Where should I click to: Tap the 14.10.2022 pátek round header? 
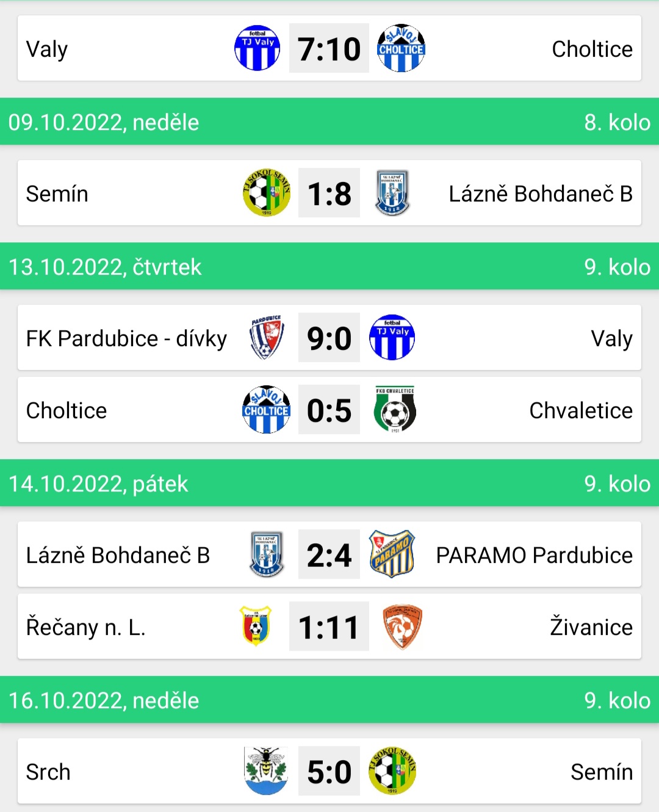329,483
